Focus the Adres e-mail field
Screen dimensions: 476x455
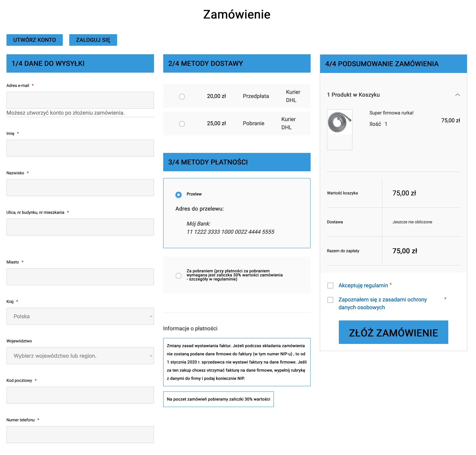(80, 100)
